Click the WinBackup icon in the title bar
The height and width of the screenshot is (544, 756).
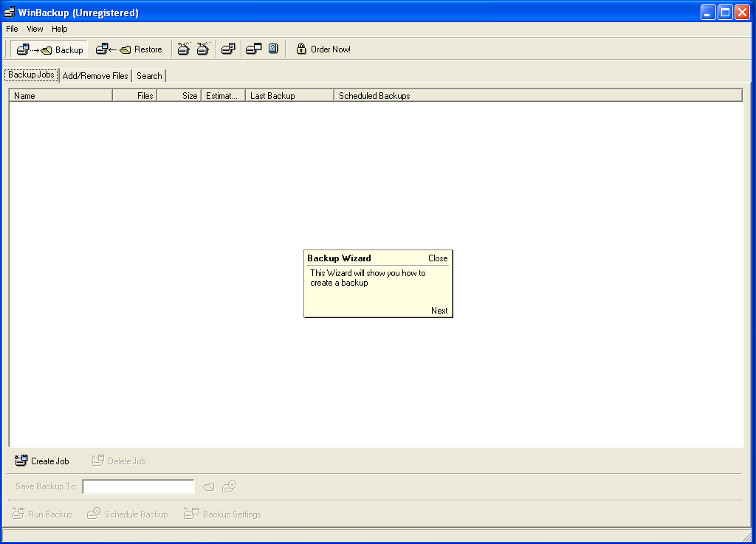tap(9, 12)
